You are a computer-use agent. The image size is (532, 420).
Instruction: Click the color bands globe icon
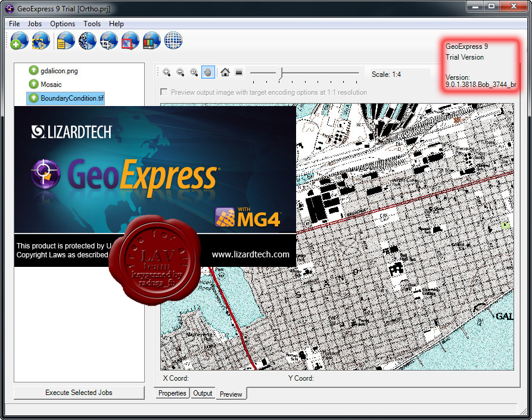pyautogui.click(x=152, y=41)
